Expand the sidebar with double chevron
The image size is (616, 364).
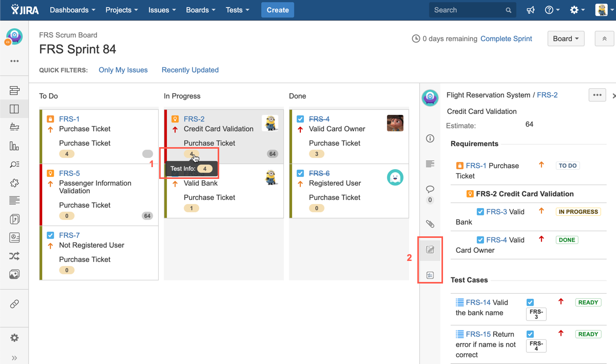(14, 358)
